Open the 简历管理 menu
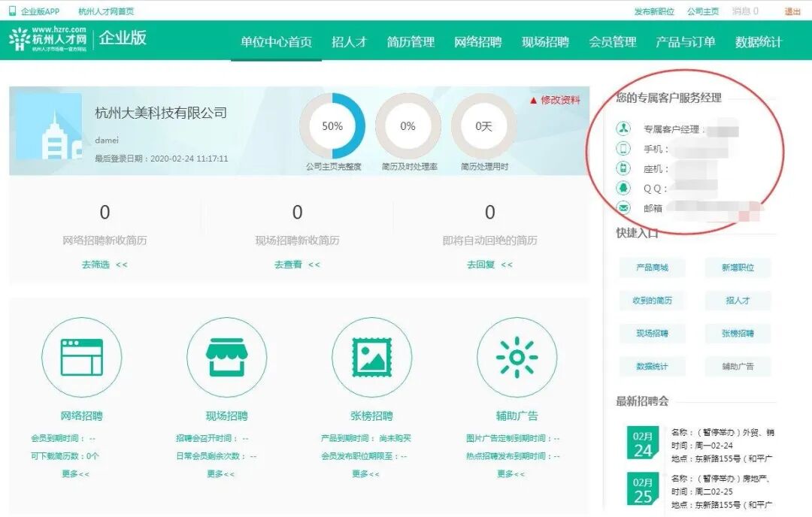This screenshot has height=517, width=812. click(411, 42)
